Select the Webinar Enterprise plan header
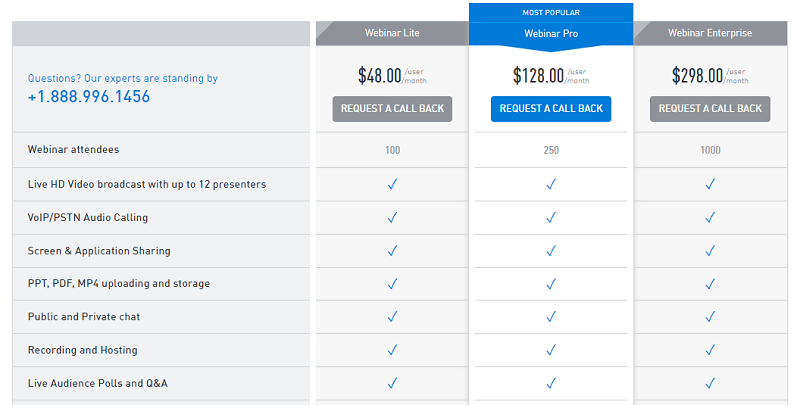This screenshot has height=405, width=800. 710,33
